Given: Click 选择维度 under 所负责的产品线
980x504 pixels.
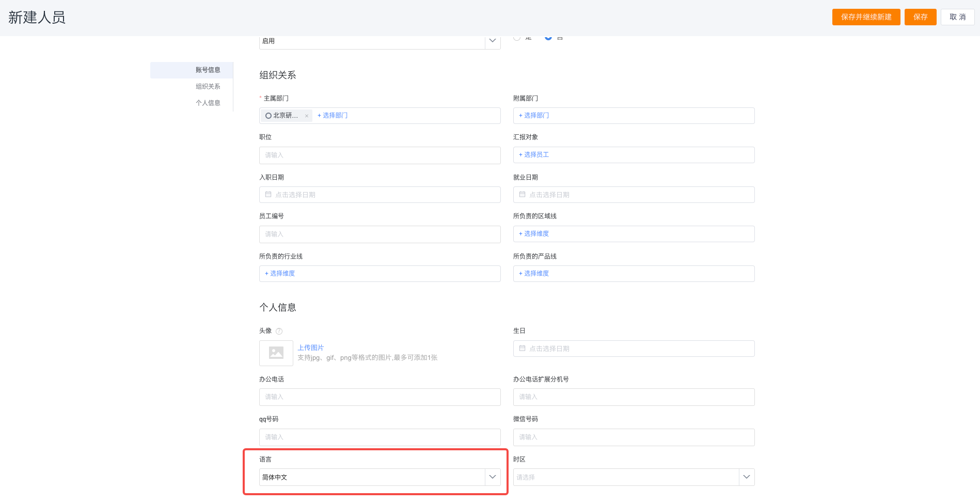Looking at the screenshot, I should (534, 274).
